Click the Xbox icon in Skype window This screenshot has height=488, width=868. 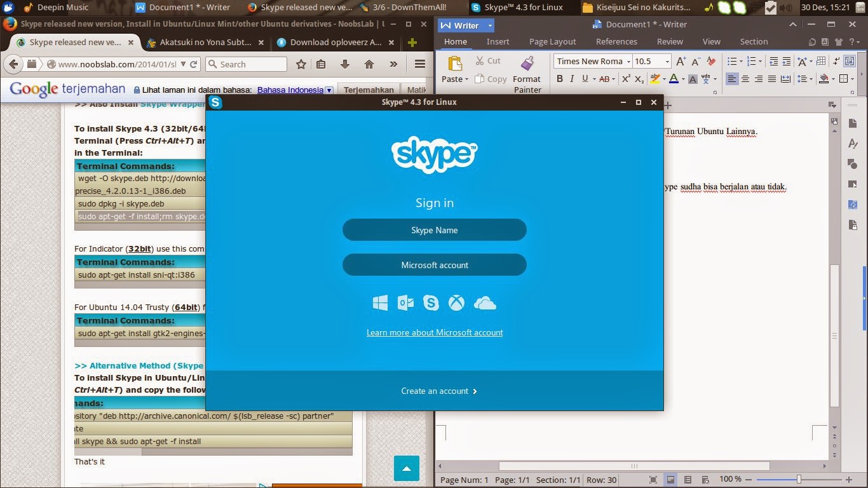(456, 303)
